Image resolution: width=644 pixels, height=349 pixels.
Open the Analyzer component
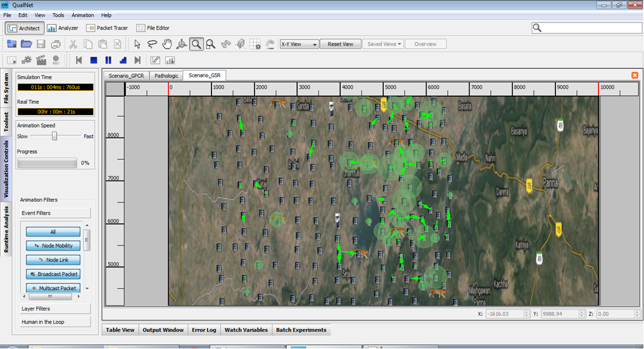tap(63, 28)
